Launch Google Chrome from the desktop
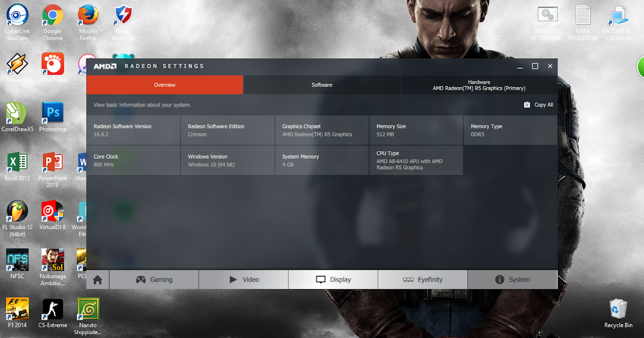644x338 pixels. [53, 23]
